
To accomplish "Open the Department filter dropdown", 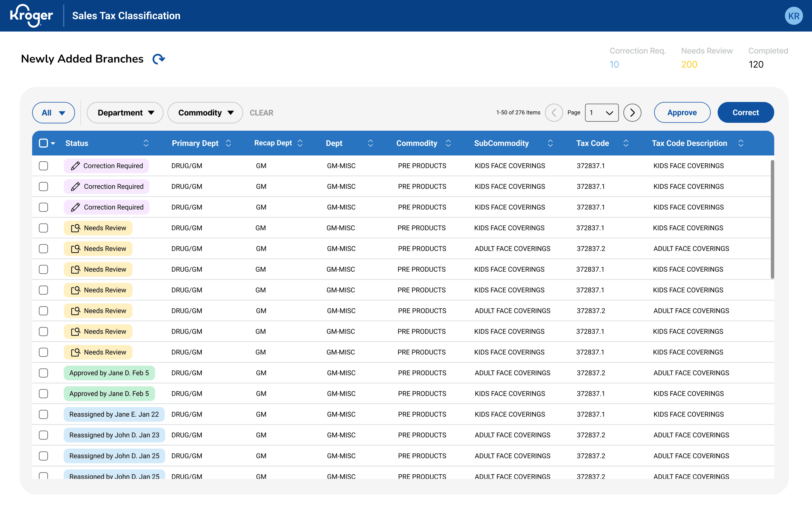I will coord(125,113).
